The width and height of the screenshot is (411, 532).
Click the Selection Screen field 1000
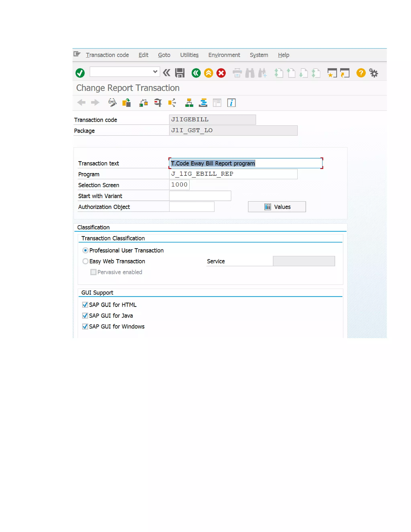click(179, 185)
